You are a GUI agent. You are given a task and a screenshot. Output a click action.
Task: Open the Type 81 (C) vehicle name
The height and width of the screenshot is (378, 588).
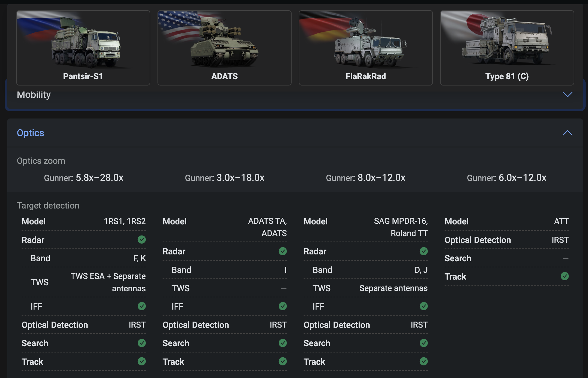pyautogui.click(x=507, y=76)
